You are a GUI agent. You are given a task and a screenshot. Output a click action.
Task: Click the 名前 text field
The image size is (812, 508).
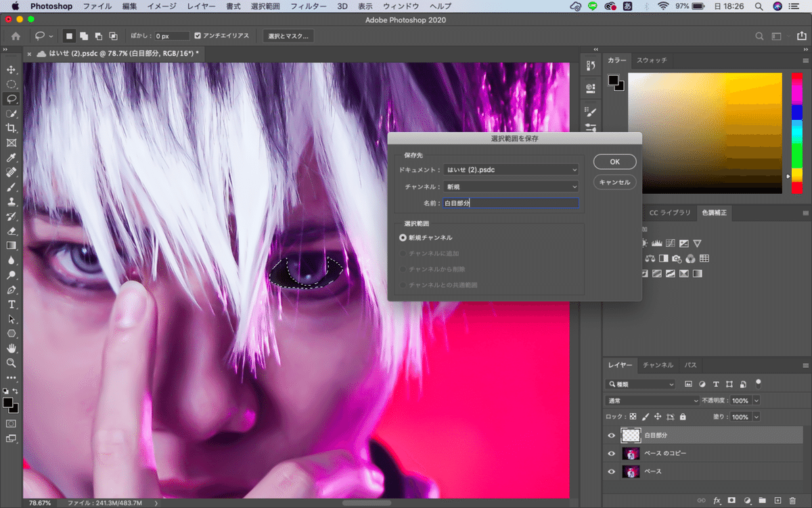click(x=511, y=203)
